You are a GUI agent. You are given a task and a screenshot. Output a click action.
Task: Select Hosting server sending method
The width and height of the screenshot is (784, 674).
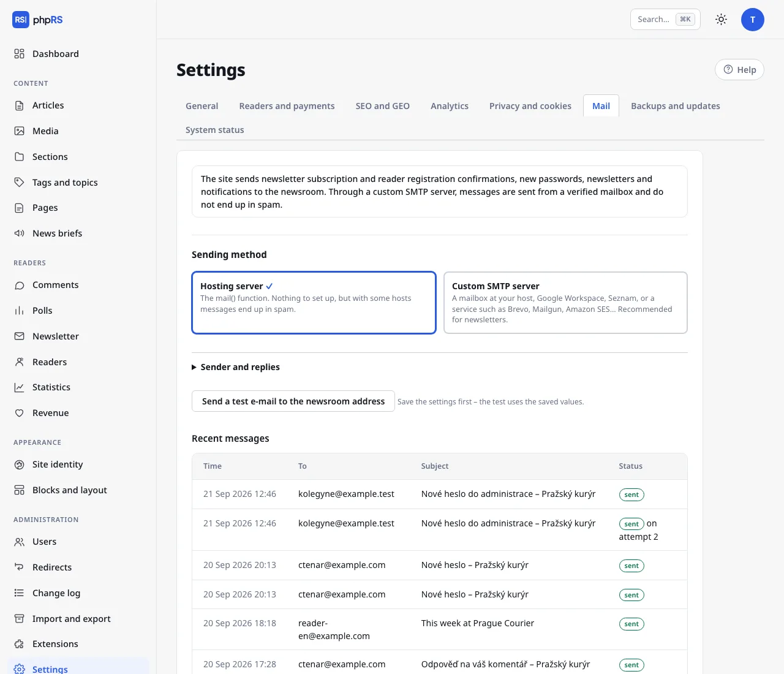314,303
